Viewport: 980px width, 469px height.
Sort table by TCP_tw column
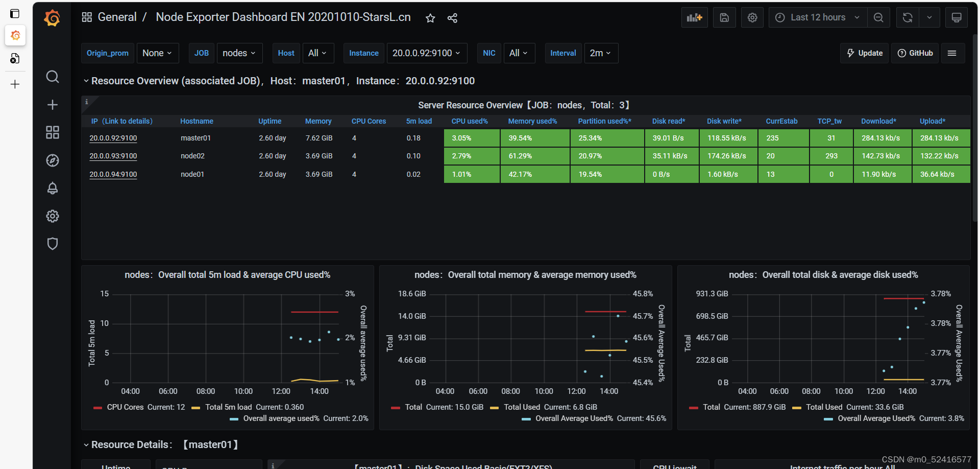pyautogui.click(x=829, y=121)
